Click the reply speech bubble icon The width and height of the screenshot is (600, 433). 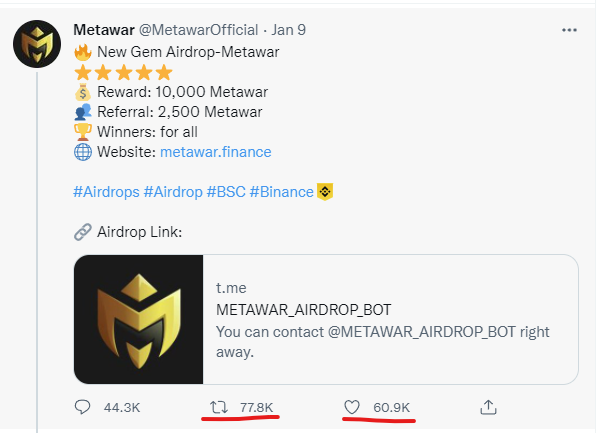[82, 407]
